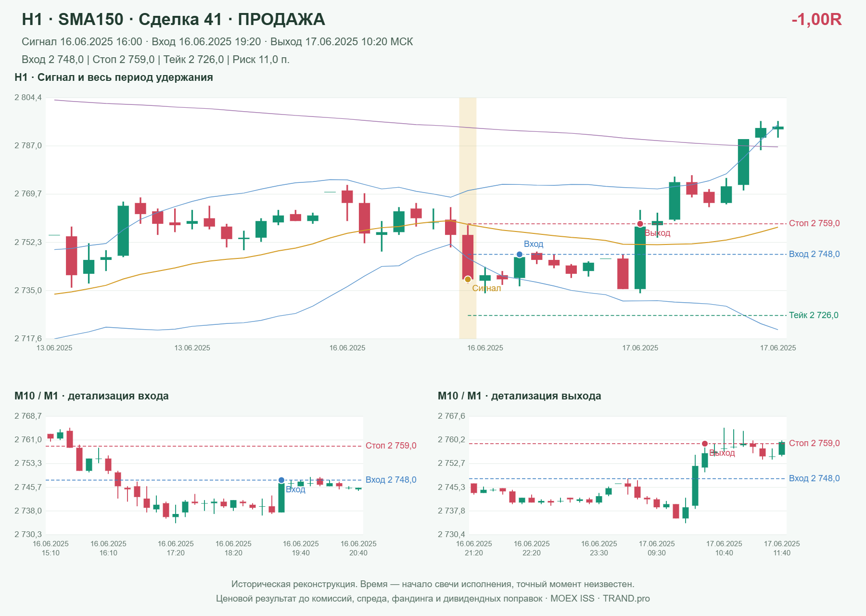Click exit chart axis value "2 745,3"

pyautogui.click(x=451, y=488)
